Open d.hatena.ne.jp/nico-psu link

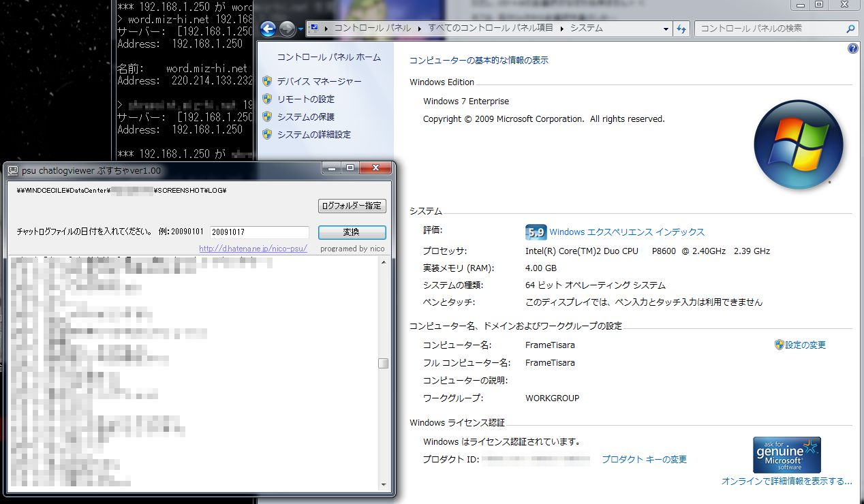(x=253, y=249)
